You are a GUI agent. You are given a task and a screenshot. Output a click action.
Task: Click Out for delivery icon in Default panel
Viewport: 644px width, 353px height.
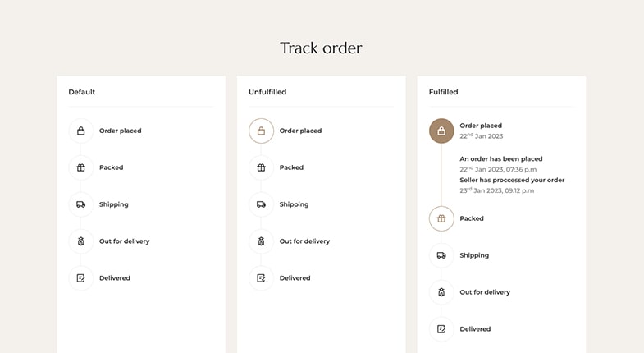pyautogui.click(x=81, y=241)
